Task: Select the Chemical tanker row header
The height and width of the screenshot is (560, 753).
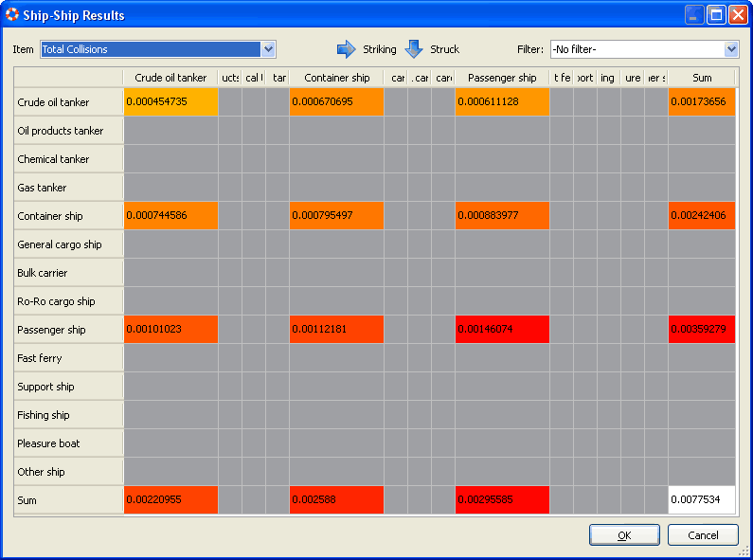Action: point(69,159)
